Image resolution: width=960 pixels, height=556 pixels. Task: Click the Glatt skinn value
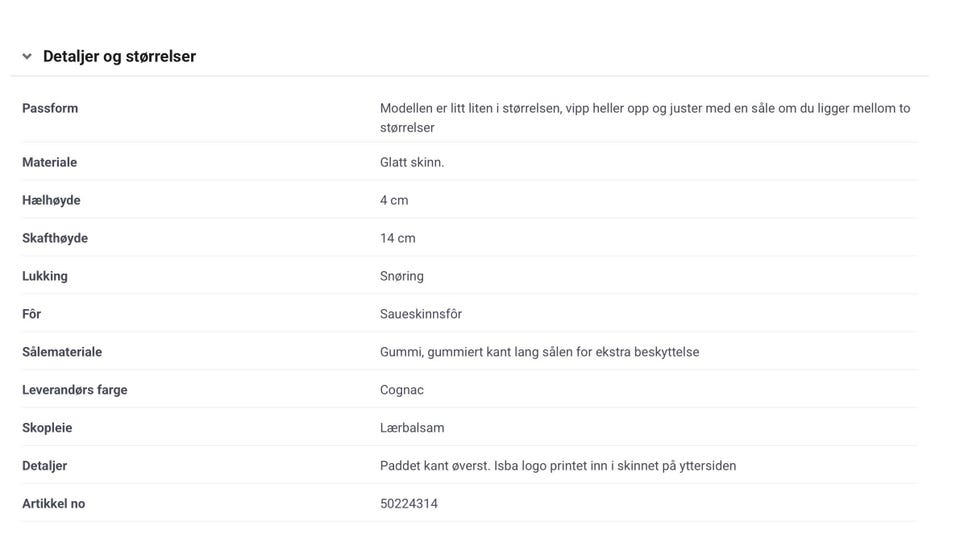coord(411,162)
